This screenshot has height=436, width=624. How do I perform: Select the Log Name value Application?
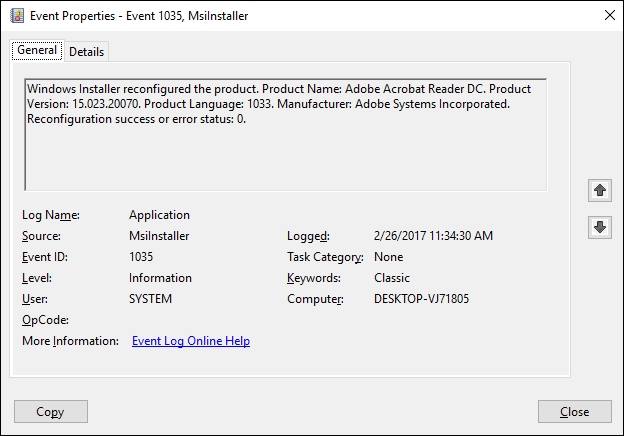click(x=159, y=215)
